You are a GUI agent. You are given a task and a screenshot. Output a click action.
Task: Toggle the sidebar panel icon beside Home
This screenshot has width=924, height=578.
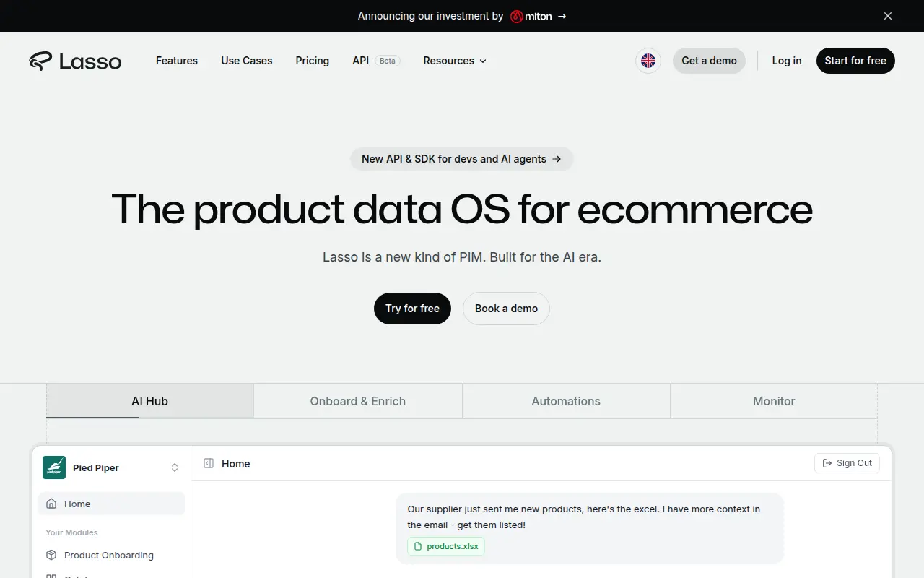pos(209,464)
